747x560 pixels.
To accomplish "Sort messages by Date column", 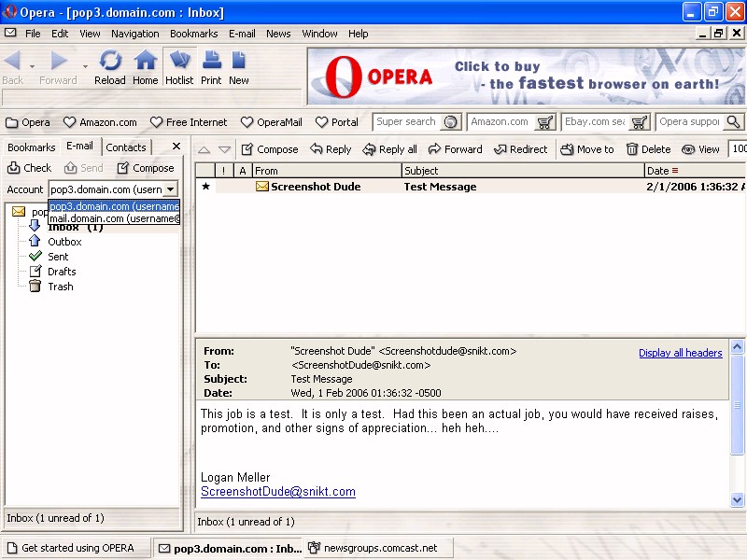I will click(695, 171).
